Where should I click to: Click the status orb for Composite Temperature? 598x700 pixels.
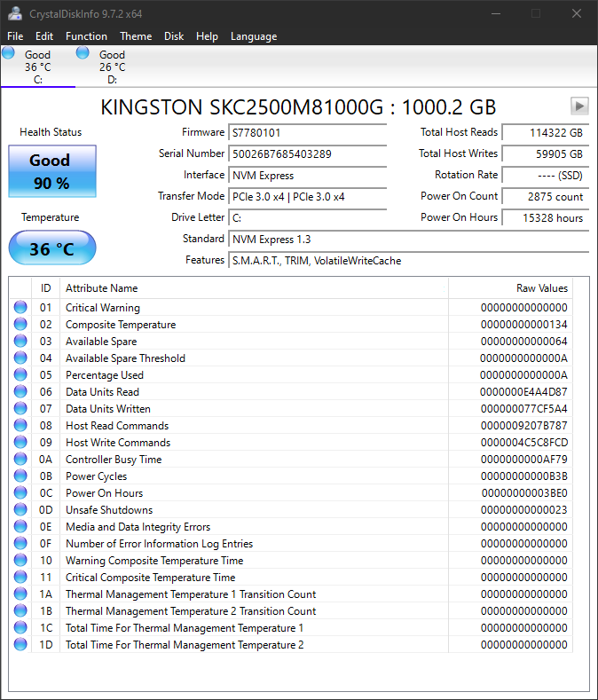[20, 325]
